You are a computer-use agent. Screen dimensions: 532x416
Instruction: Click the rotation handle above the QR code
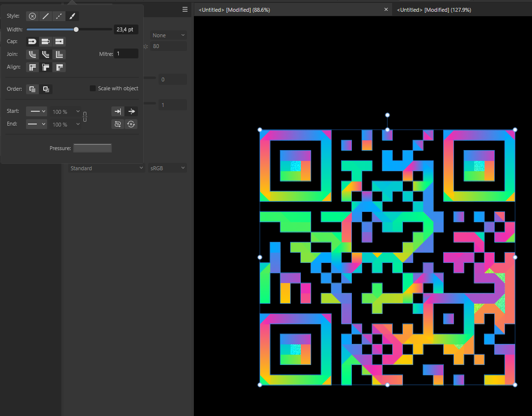(387, 115)
